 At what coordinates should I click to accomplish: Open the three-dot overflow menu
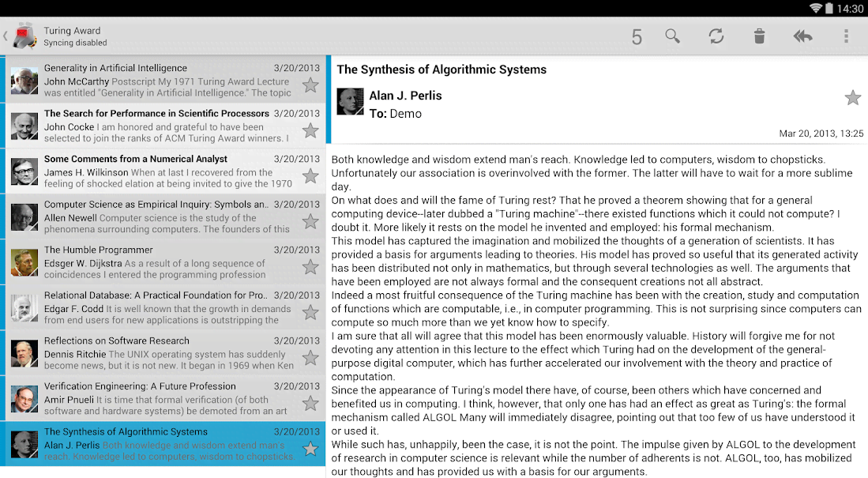846,36
